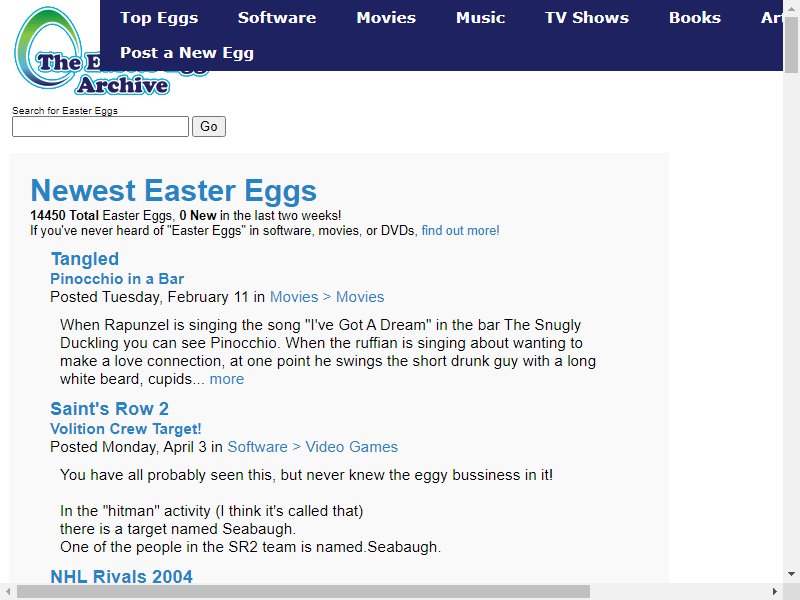Screen dimensions: 800x600
Task: Click the vertical scrollbar thumb
Action: tap(791, 47)
